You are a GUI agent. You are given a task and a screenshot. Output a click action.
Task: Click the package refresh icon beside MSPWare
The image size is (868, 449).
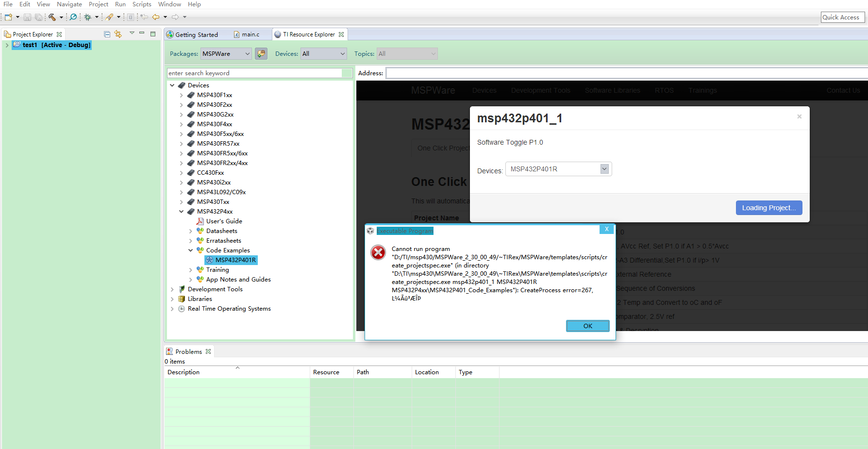click(261, 53)
